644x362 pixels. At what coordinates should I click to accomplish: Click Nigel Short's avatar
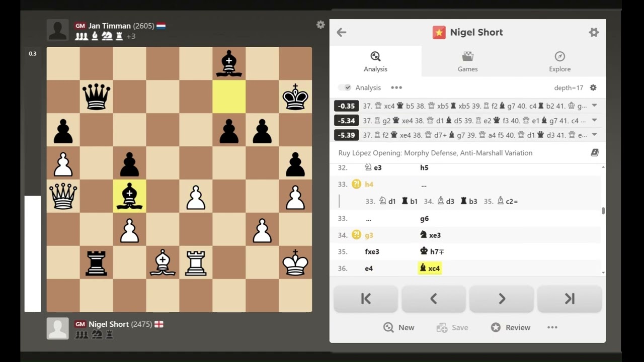[57, 328]
